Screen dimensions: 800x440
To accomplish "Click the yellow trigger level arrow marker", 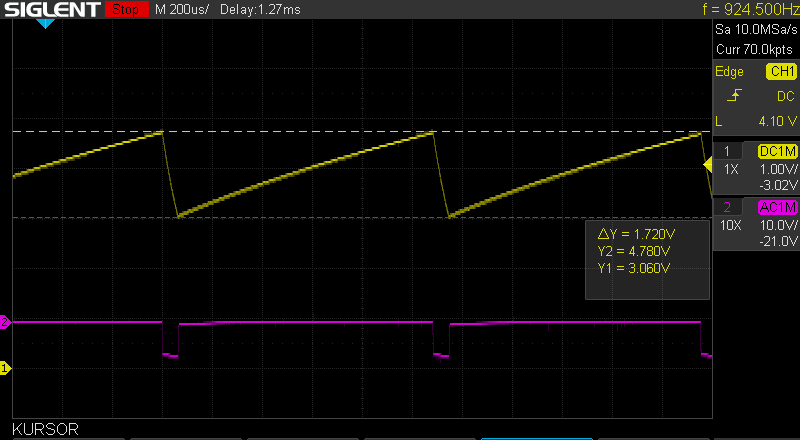I will pos(708,165).
